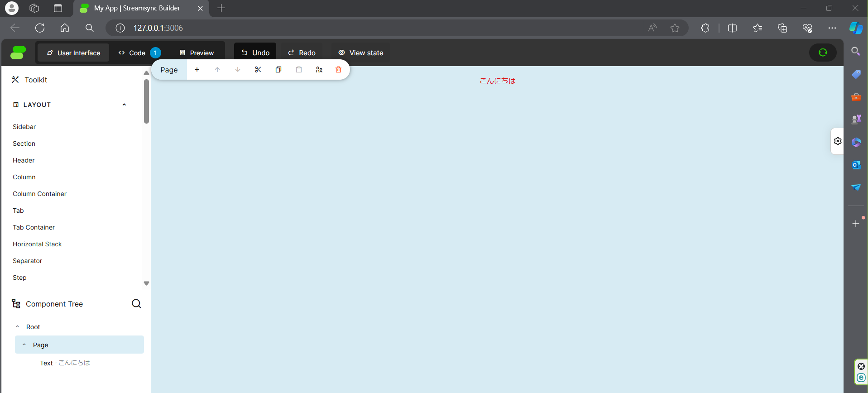868x393 pixels.
Task: Toggle vertical tabs icon
Action: pos(58,8)
